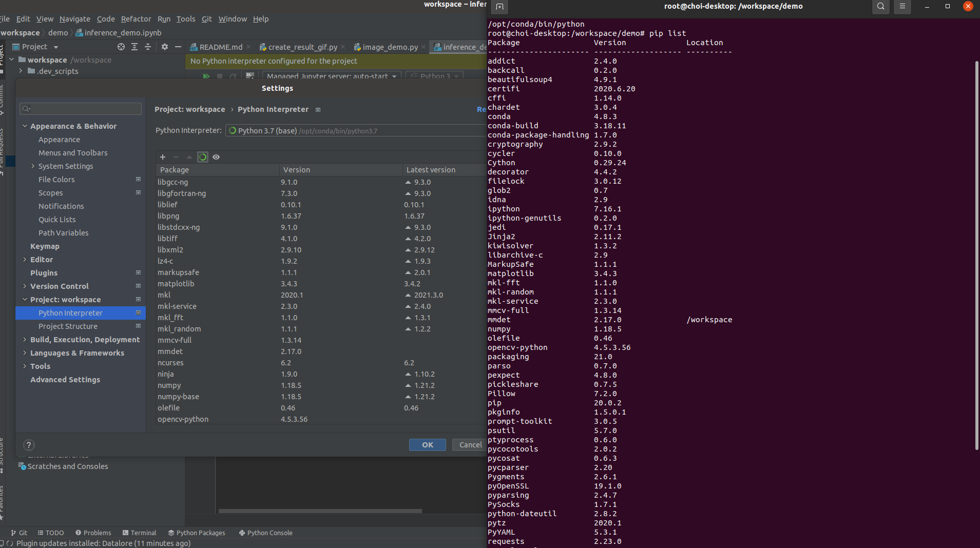This screenshot has height=548, width=980.
Task: Click the Select Opened File crosshair icon
Action: coord(121,47)
